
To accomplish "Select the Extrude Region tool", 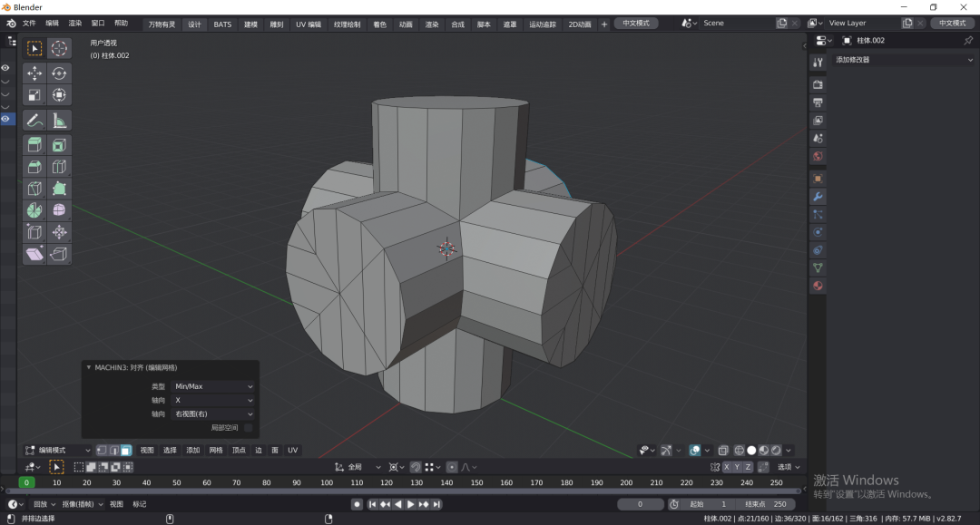I will [x=34, y=145].
